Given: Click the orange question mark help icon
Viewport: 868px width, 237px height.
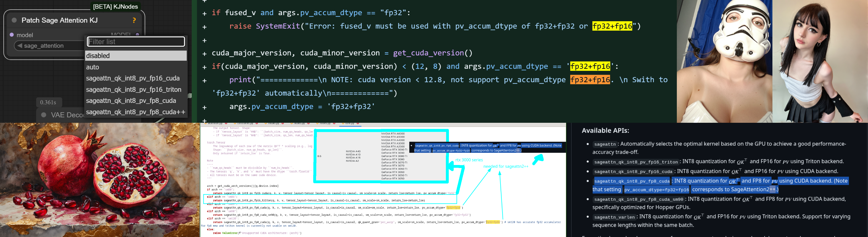Looking at the screenshot, I should click(x=134, y=20).
